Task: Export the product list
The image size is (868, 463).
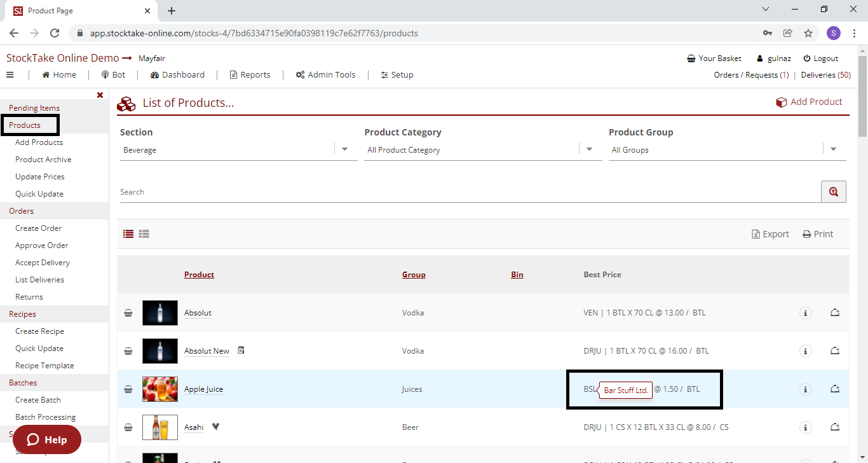Action: click(x=770, y=234)
